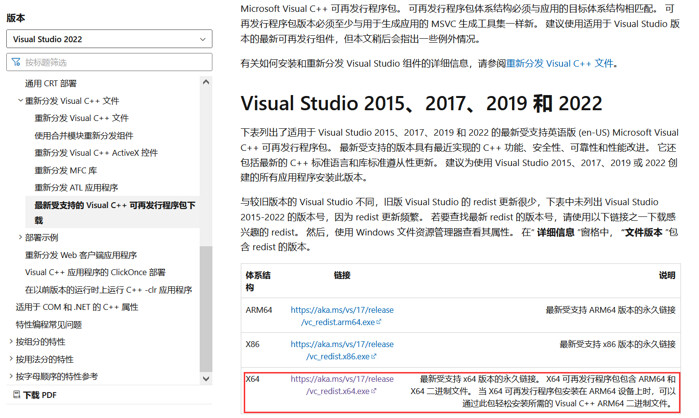The height and width of the screenshot is (418, 699).
Task: Open 特性编程常见问题
Action: tap(49, 324)
